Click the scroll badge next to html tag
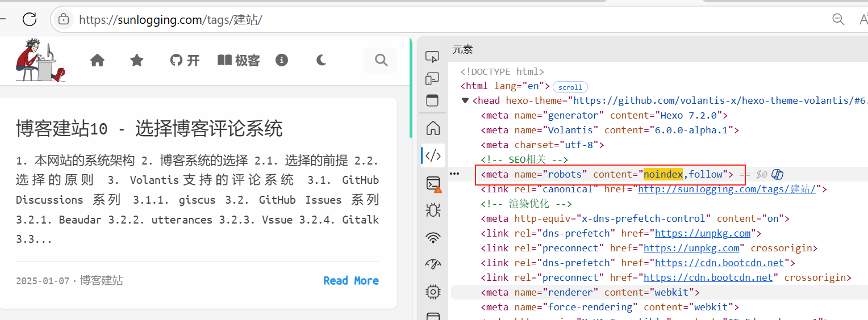Image resolution: width=868 pixels, height=320 pixels. [x=570, y=87]
